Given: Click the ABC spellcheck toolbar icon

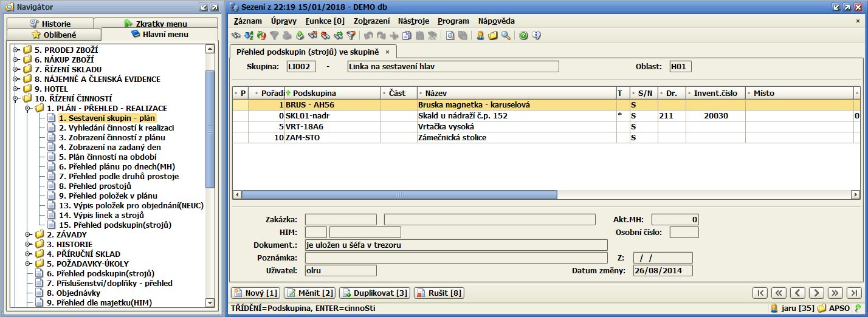Looking at the screenshot, I should point(432,35).
